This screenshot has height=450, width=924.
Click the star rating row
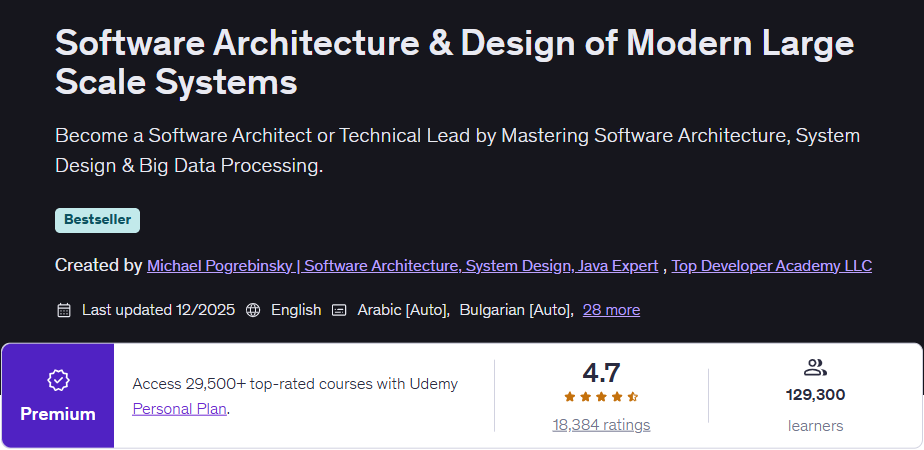point(601,397)
